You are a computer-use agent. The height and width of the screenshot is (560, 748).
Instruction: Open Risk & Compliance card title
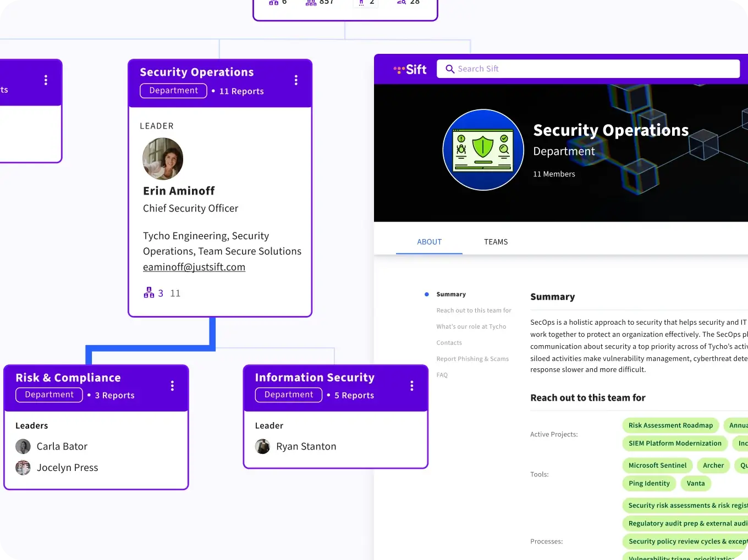tap(68, 378)
